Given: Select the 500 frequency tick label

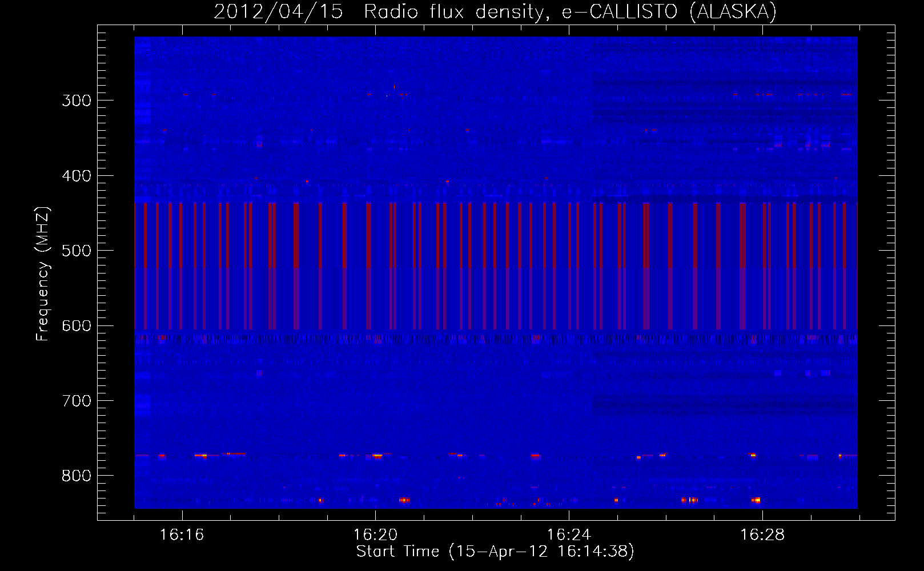Looking at the screenshot, I should click(x=77, y=251).
